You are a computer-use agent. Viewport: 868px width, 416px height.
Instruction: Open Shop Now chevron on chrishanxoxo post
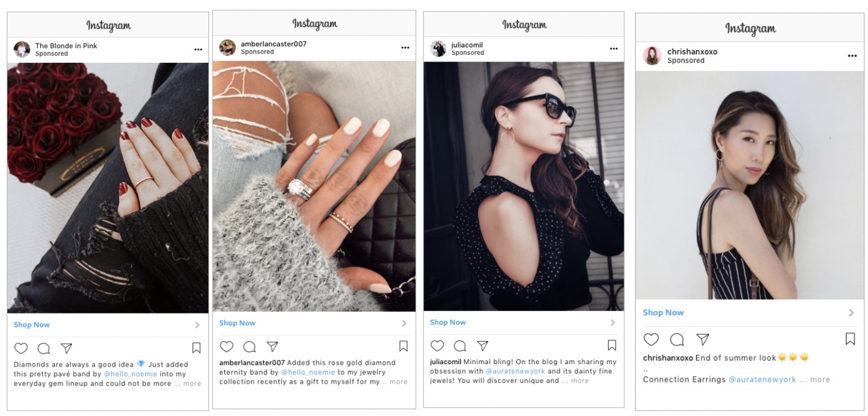coord(851,313)
